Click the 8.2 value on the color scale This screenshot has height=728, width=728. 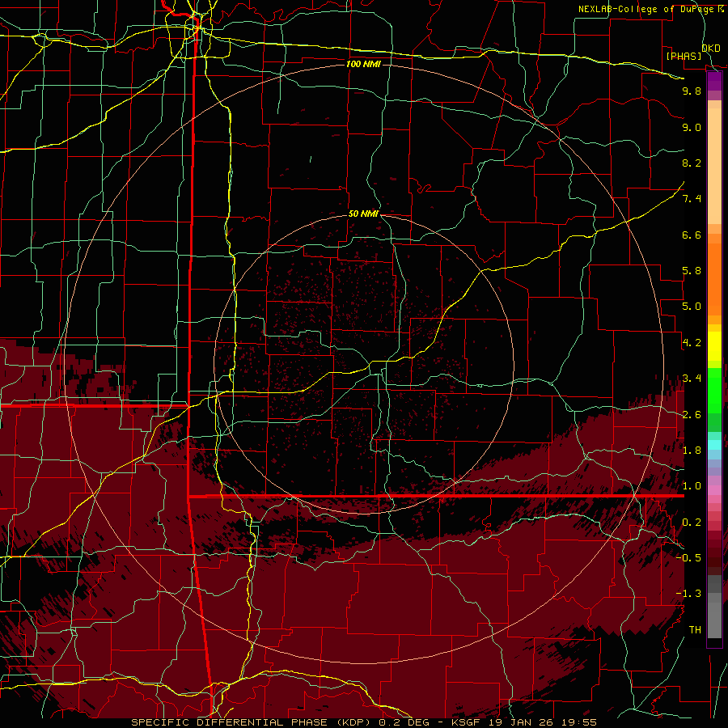[x=692, y=163]
